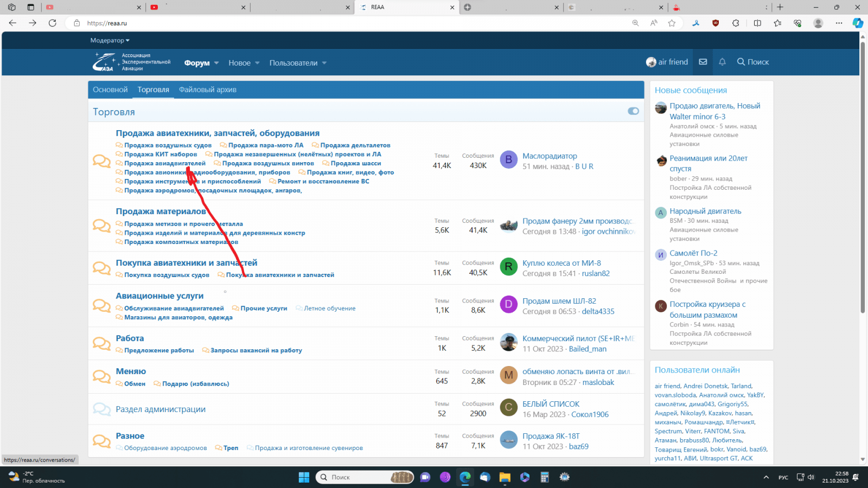This screenshot has width=868, height=488.
Task: Click РУС language indicator in tray
Action: [783, 478]
